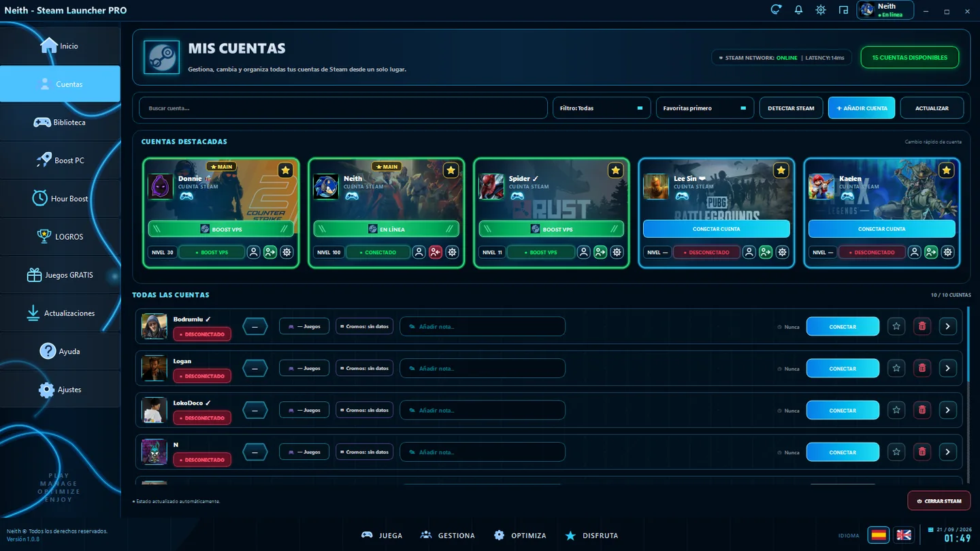The height and width of the screenshot is (551, 980).
Task: Toggle favorite star on Spider card
Action: [x=616, y=170]
